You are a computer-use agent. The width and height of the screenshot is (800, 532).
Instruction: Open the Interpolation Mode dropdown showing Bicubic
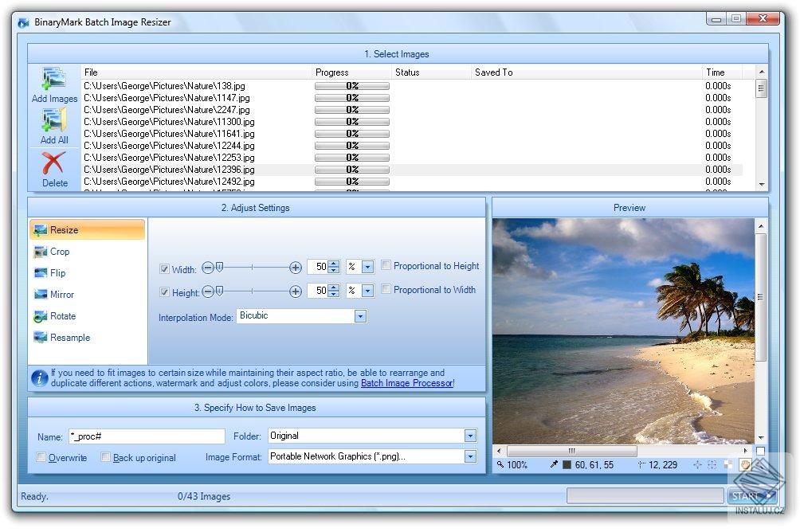point(360,316)
